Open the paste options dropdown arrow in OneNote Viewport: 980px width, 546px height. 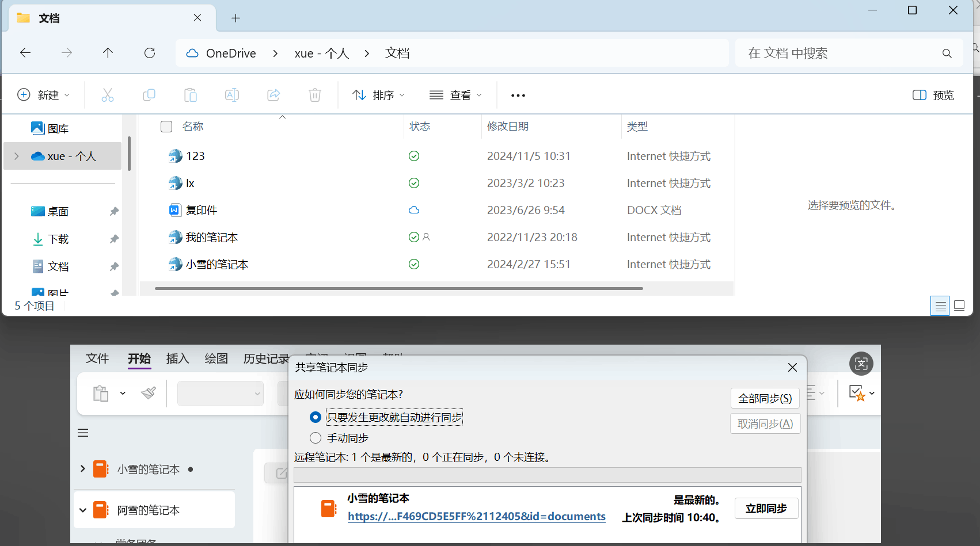pos(123,394)
